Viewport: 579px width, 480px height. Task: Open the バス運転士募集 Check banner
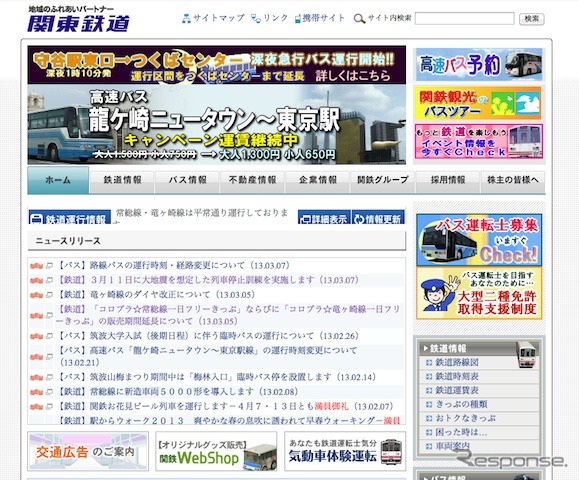[x=479, y=240]
